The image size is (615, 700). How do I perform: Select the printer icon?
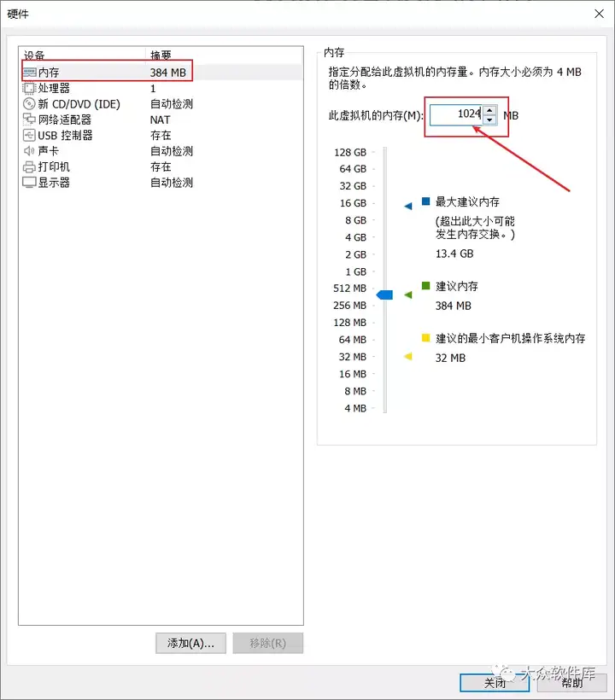(29, 167)
